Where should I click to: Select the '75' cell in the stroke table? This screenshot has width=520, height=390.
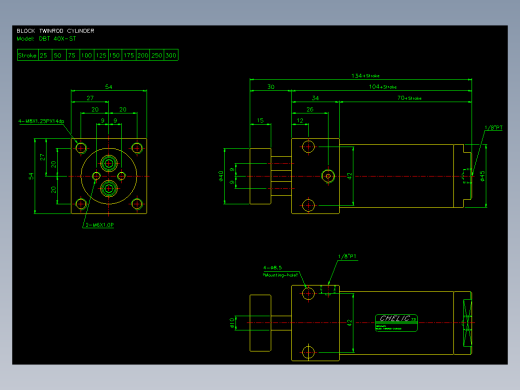click(72, 55)
